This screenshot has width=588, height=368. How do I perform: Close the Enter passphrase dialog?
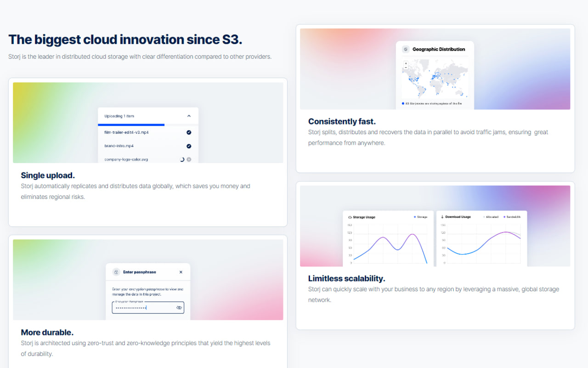tap(181, 272)
